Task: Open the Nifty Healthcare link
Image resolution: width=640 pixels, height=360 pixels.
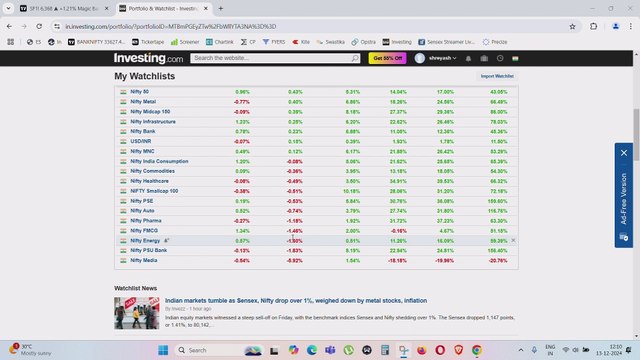Action: (149, 181)
